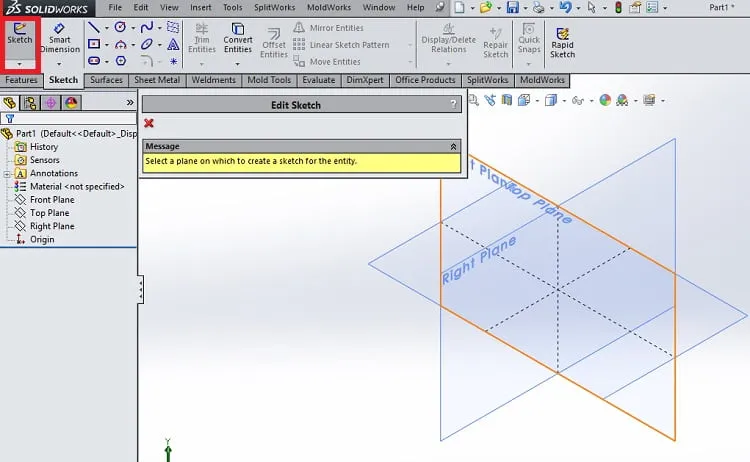
Task: Switch to the FeatureManager design tree tab
Action: click(10, 103)
